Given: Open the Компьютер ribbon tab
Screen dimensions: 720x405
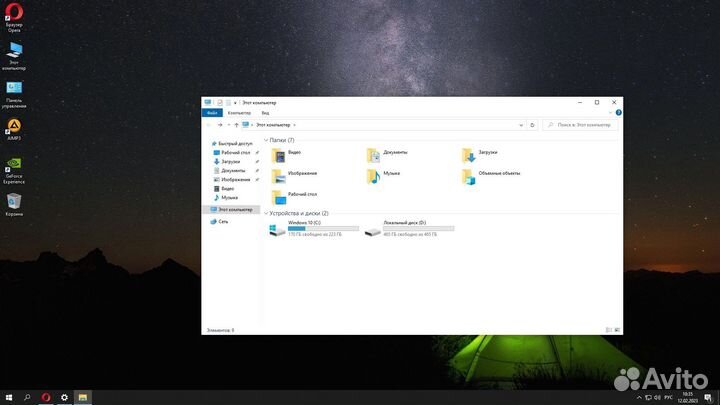Looking at the screenshot, I should [239, 113].
